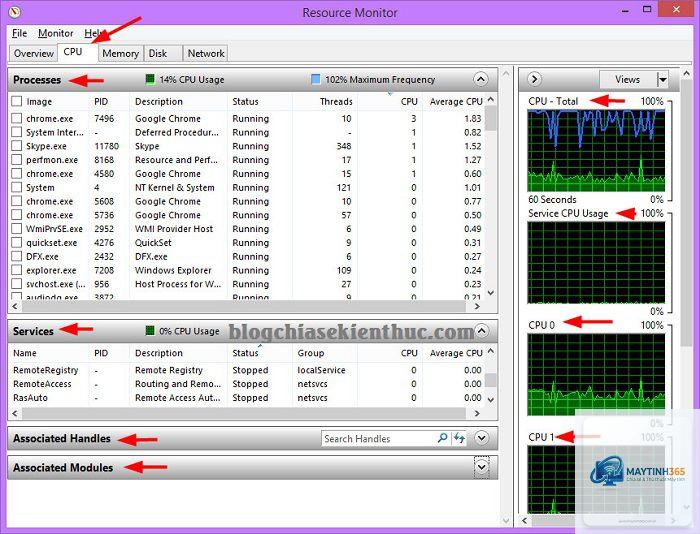This screenshot has height=534, width=700.
Task: Click the RemoteAccess service row
Action: [247, 384]
